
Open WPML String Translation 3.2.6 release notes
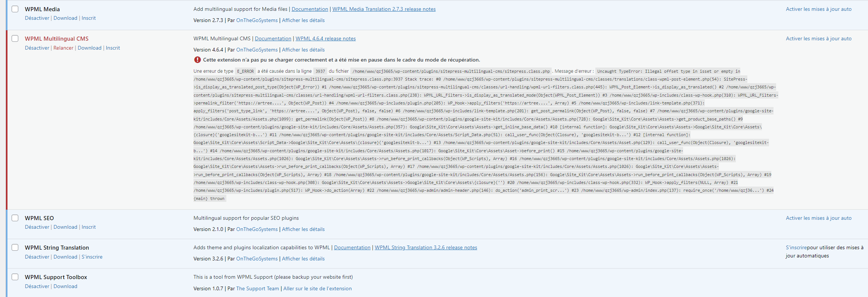coord(426,247)
